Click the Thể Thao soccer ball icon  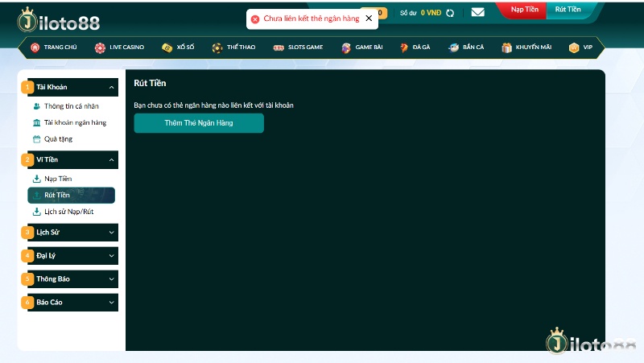point(217,48)
